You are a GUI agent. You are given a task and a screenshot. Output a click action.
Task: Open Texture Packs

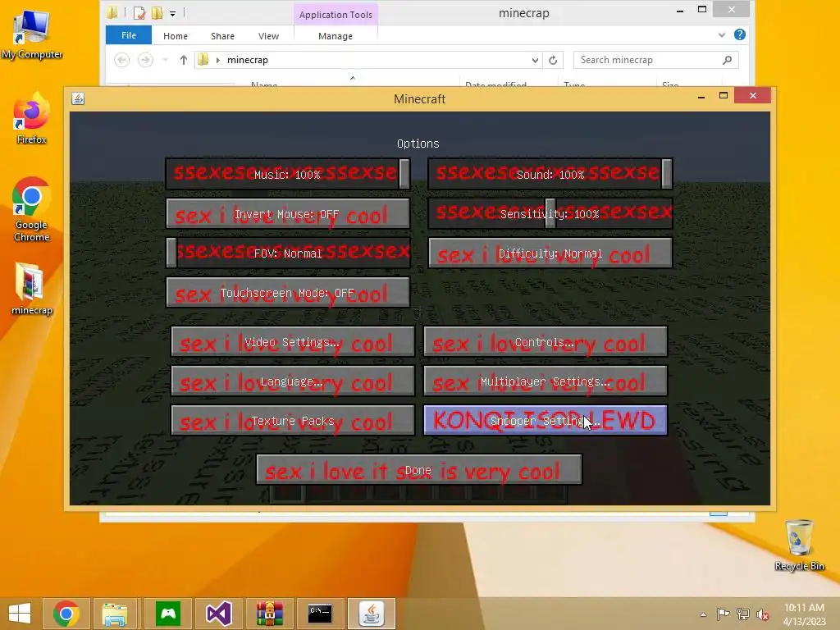293,421
